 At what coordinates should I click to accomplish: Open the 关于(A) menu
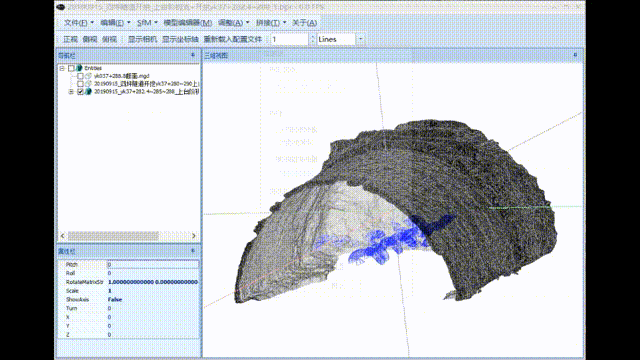(x=304, y=23)
